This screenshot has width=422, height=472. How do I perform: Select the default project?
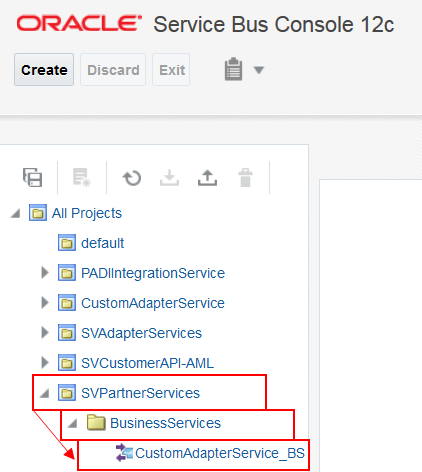tap(102, 243)
